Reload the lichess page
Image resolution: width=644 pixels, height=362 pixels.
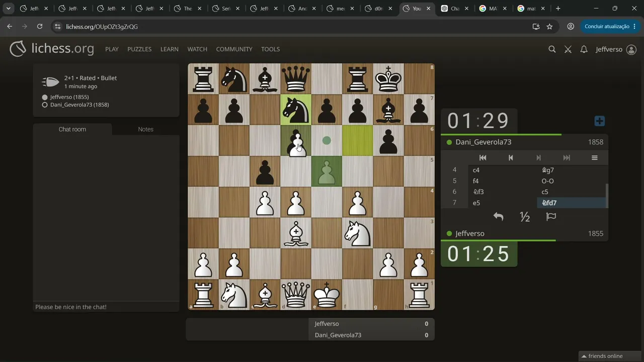(40, 27)
